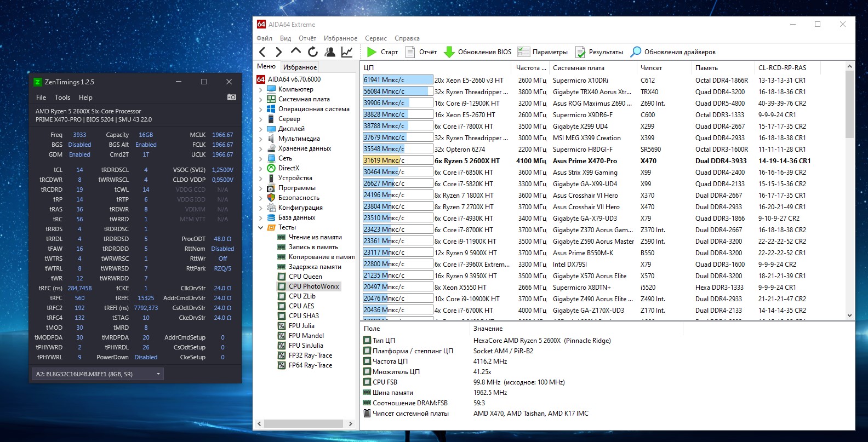The image size is (868, 442).
Task: Open the memory module dropdown in ZenTimings
Action: click(x=98, y=374)
